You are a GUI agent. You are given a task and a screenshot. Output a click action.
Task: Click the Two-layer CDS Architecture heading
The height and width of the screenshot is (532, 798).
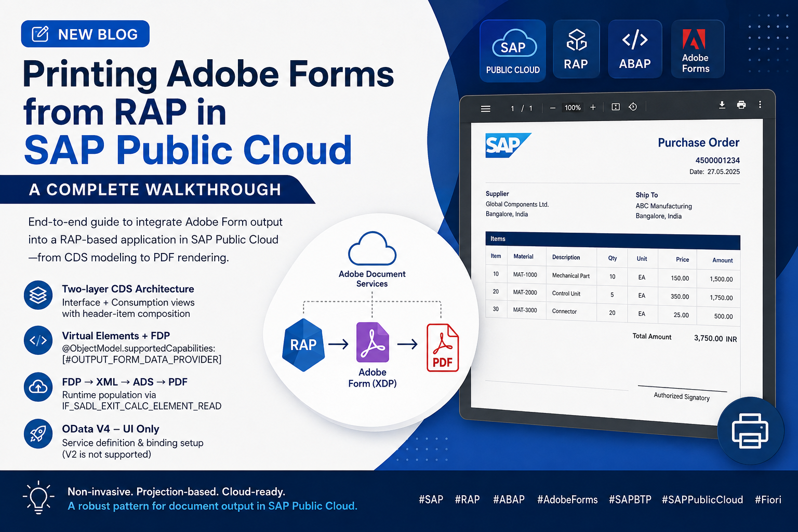click(x=128, y=289)
